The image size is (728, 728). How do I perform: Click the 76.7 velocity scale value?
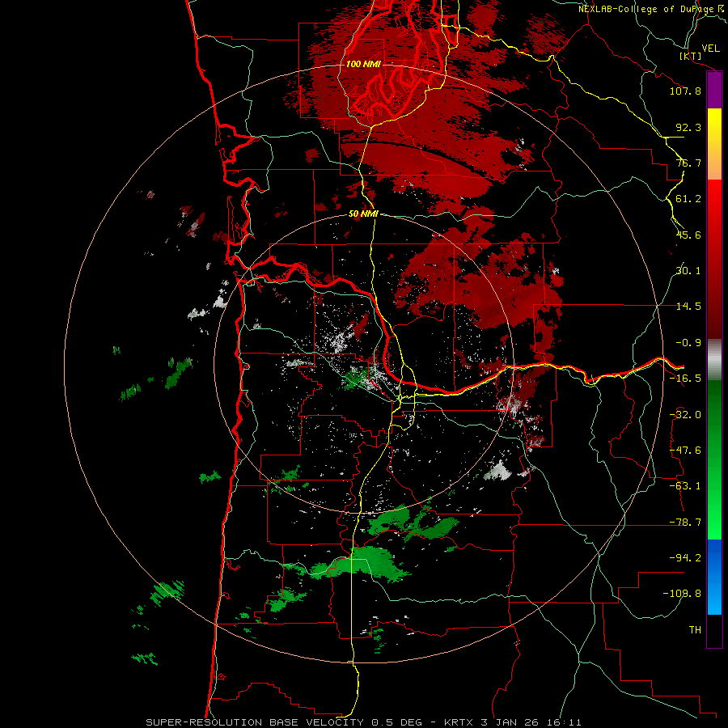[688, 163]
